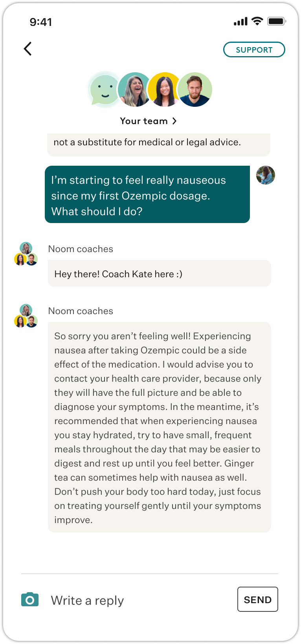
Task: Tap the user's profile photo
Action: pos(266,175)
